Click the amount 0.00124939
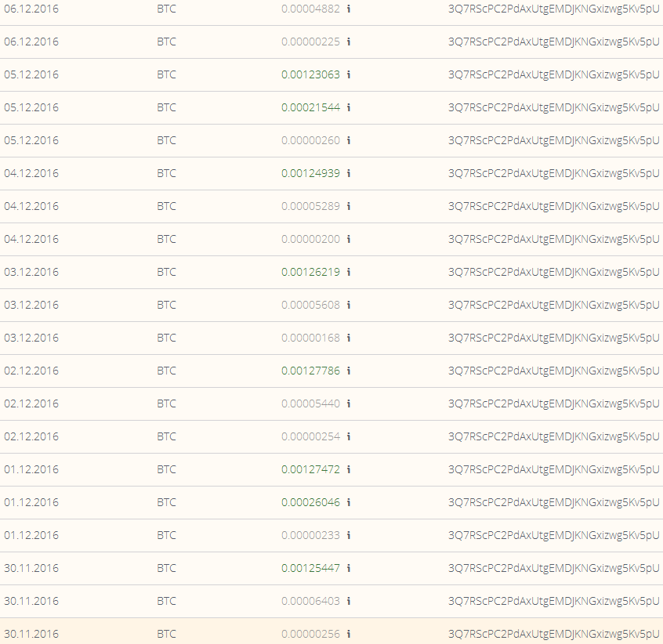Image resolution: width=663 pixels, height=644 pixels. [x=311, y=173]
